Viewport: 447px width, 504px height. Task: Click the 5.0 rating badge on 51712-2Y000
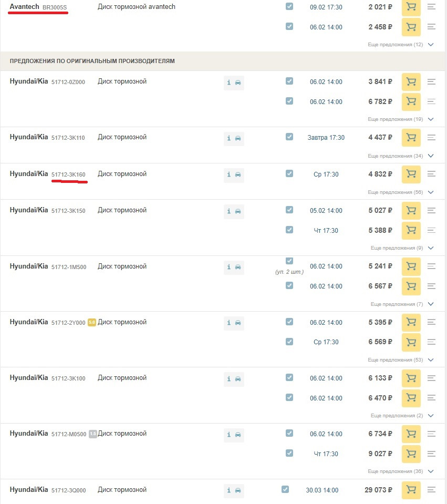[91, 323]
